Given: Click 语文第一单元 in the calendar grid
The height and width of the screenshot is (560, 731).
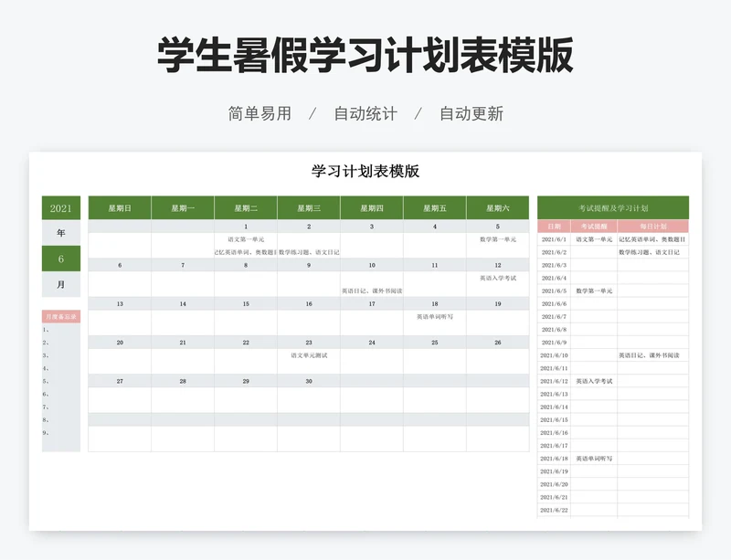Looking at the screenshot, I should click(x=246, y=239).
